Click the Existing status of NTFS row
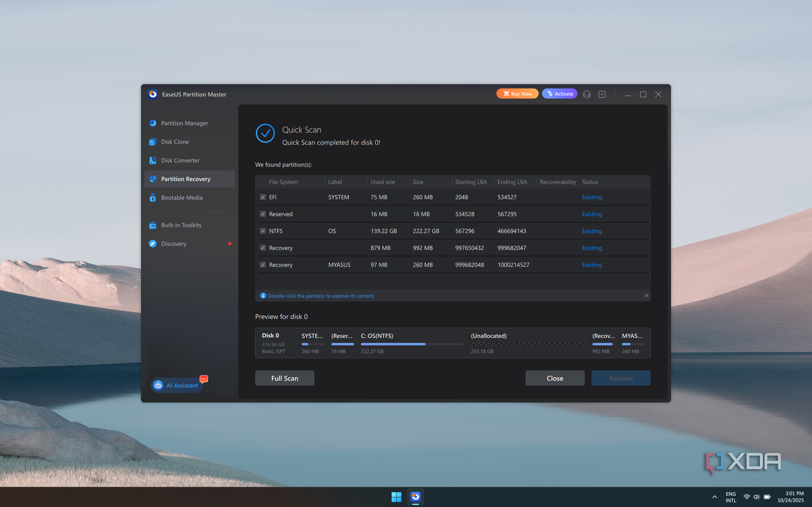This screenshot has height=507, width=812. (592, 231)
